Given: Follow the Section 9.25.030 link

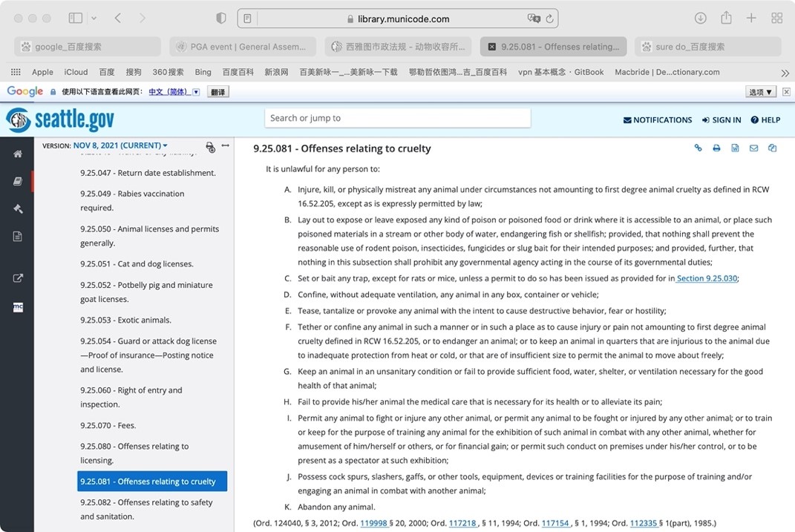Looking at the screenshot, I should pos(706,278).
